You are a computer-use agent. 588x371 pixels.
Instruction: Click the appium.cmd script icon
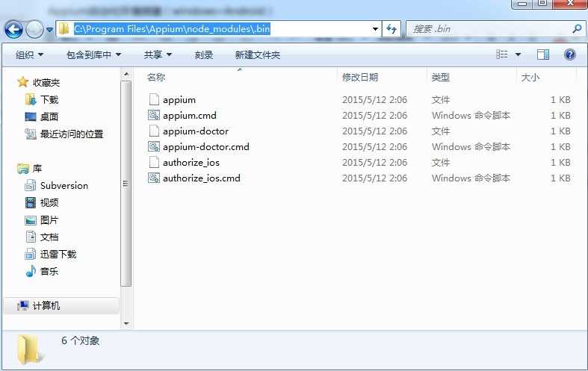154,115
